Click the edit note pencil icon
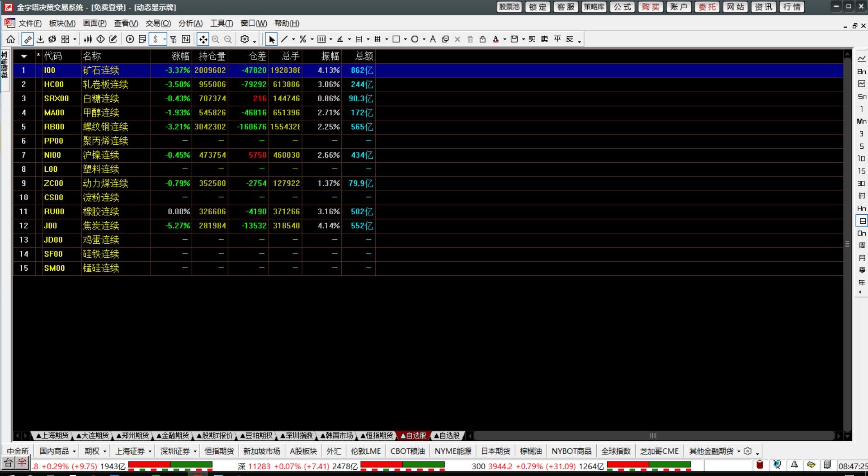The width and height of the screenshot is (868, 476). coord(113,39)
